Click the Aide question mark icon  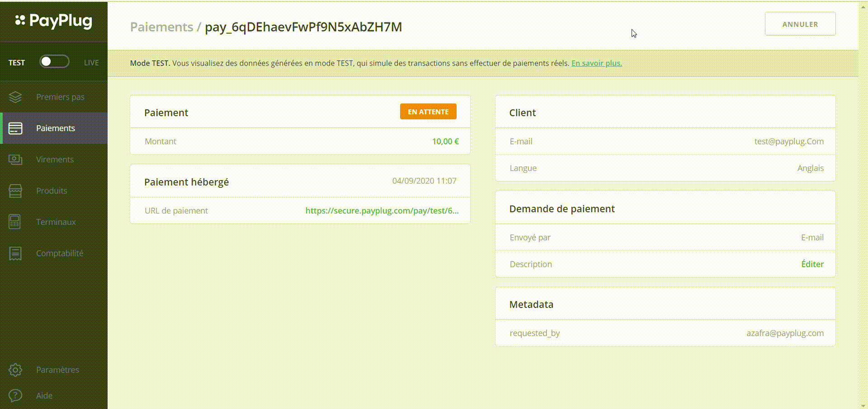(15, 395)
